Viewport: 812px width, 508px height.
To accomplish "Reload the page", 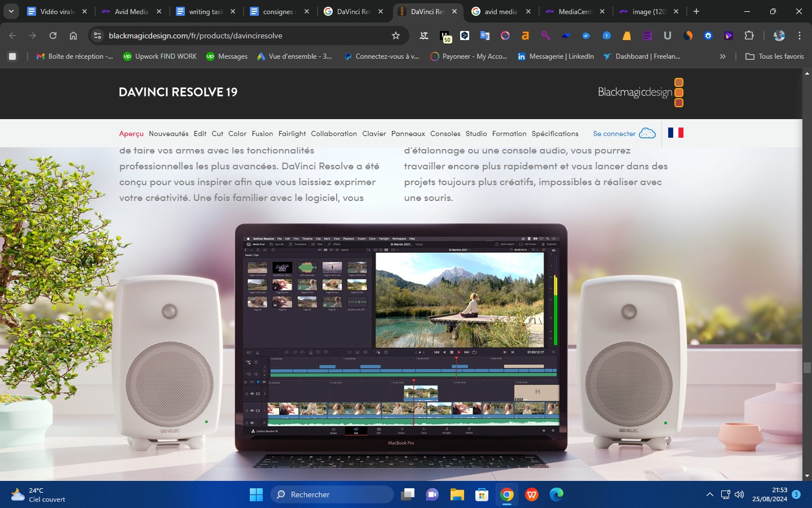I will click(x=53, y=36).
